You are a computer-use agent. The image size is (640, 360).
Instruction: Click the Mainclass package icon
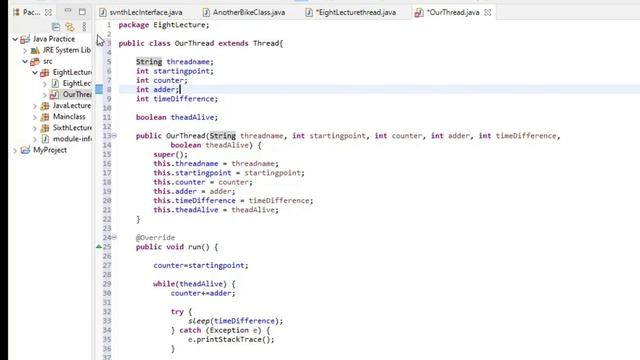tap(45, 117)
